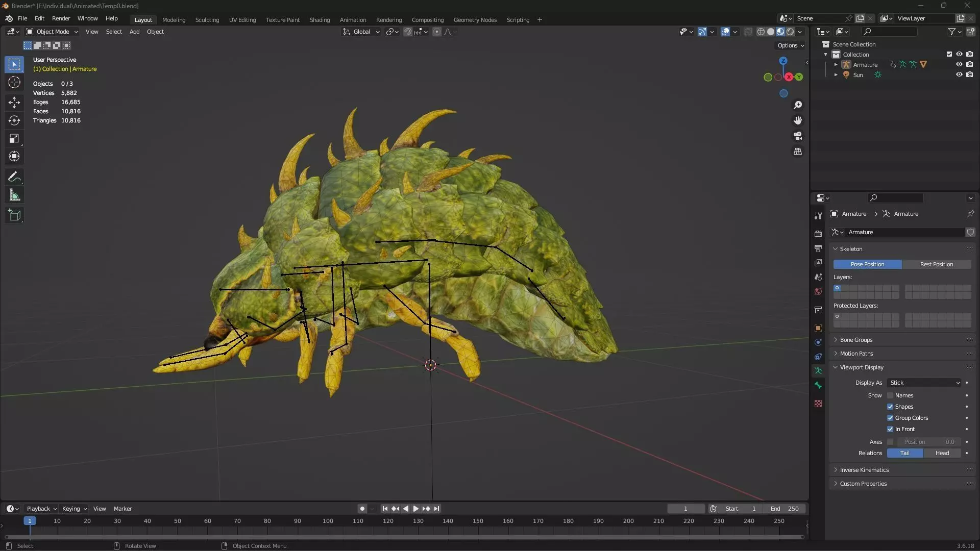Open the Scene properties tab
The width and height of the screenshot is (980, 551).
818,277
